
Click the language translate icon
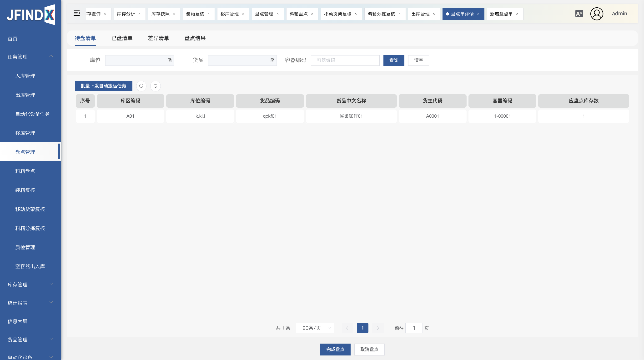point(579,14)
